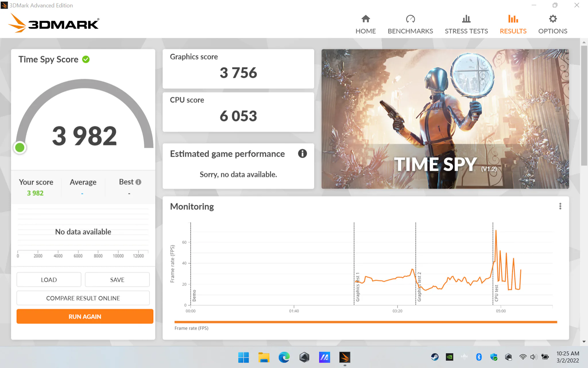The height and width of the screenshot is (368, 588).
Task: Open File Explorer from taskbar
Action: click(264, 357)
